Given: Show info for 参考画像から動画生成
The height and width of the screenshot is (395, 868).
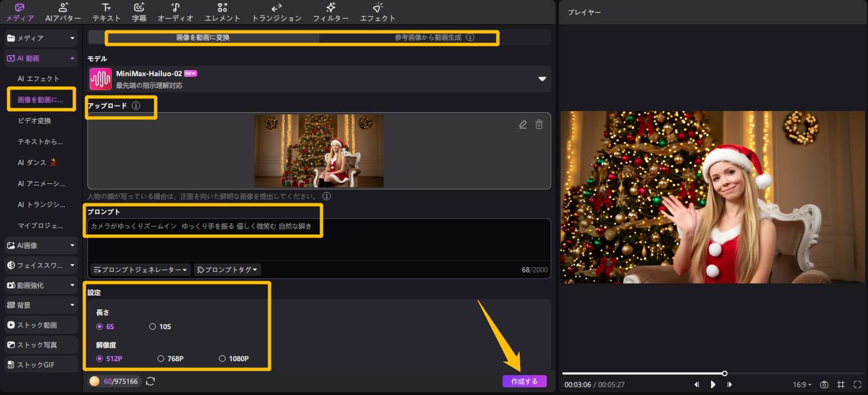Looking at the screenshot, I should point(470,38).
